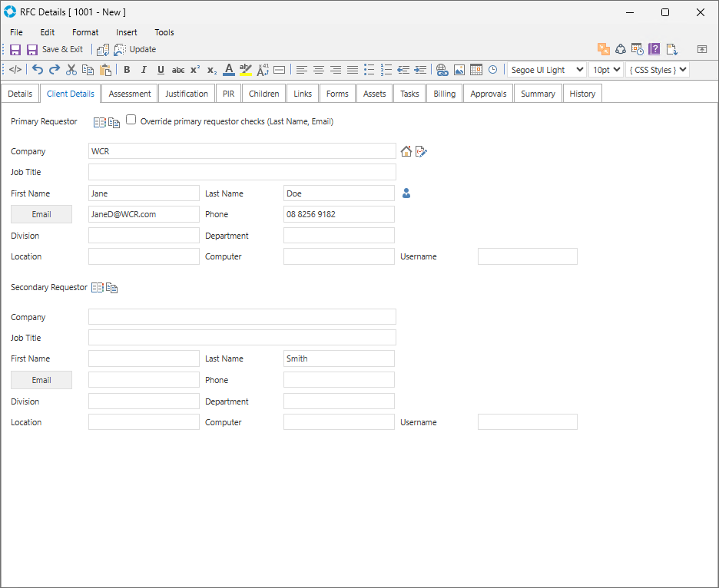719x588 pixels.
Task: Open the 10pt font size dropdown
Action: [605, 70]
